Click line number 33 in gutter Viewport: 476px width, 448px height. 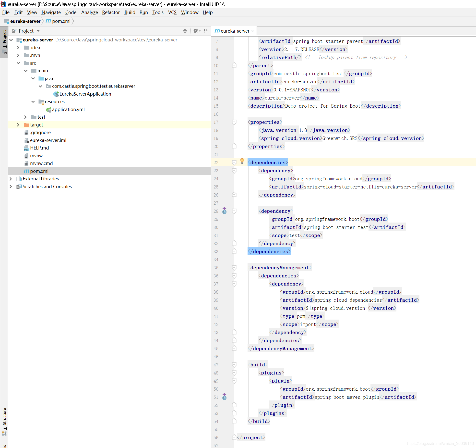tap(216, 251)
